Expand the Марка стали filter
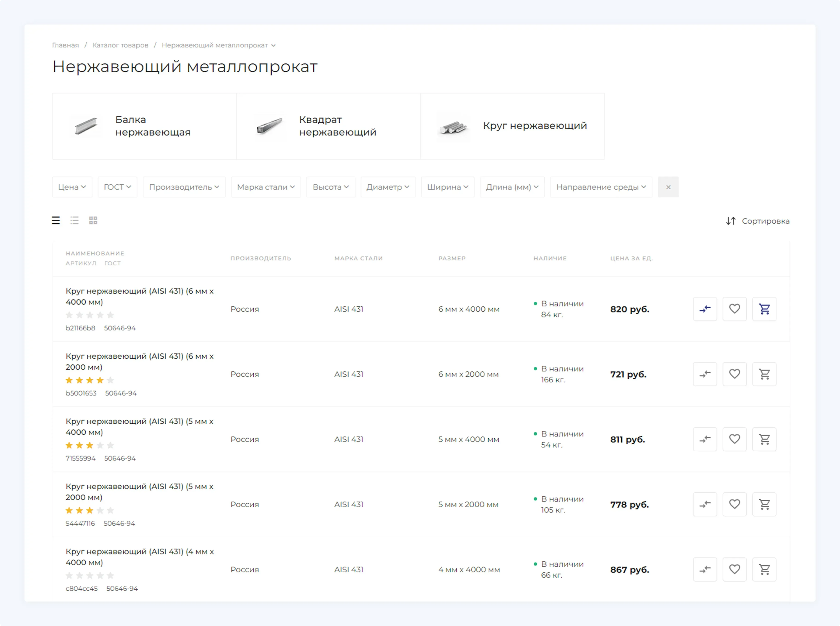Screen dimensions: 840x626 point(266,187)
